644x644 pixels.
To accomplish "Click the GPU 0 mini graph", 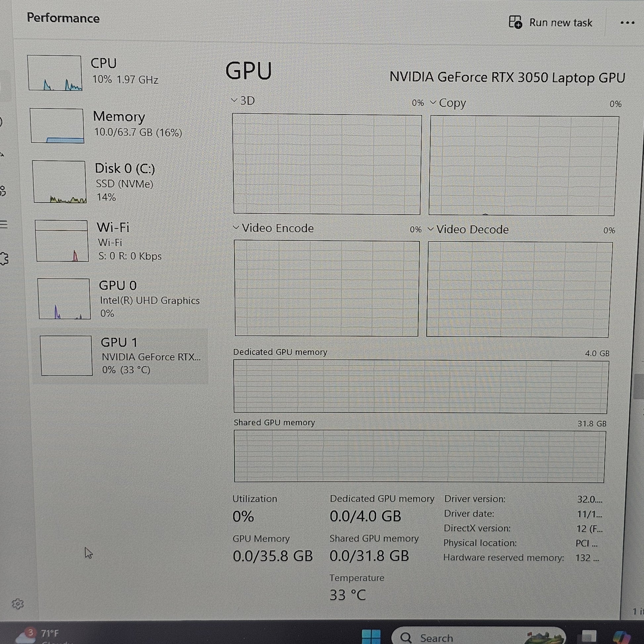I will [64, 299].
